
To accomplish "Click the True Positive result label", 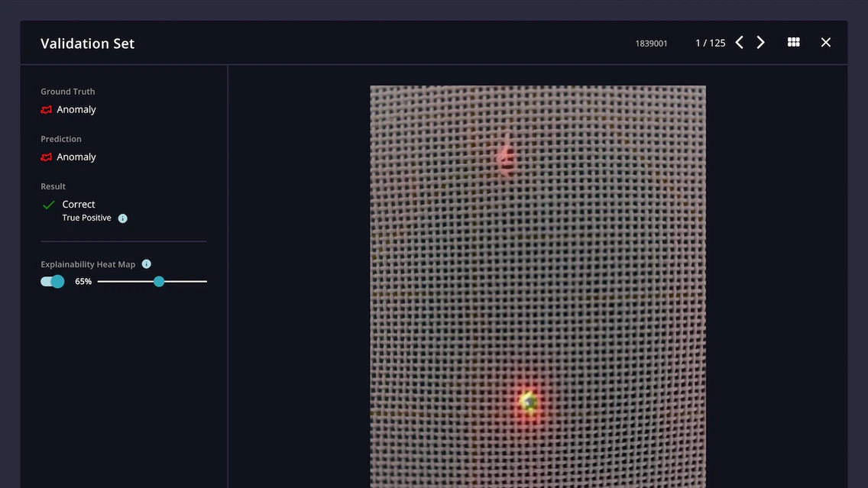I will coord(86,218).
